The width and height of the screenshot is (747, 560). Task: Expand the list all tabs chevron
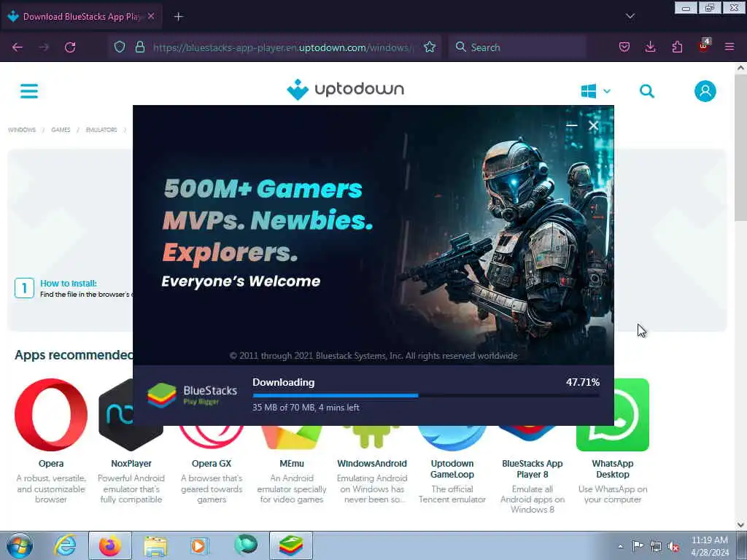coord(630,16)
